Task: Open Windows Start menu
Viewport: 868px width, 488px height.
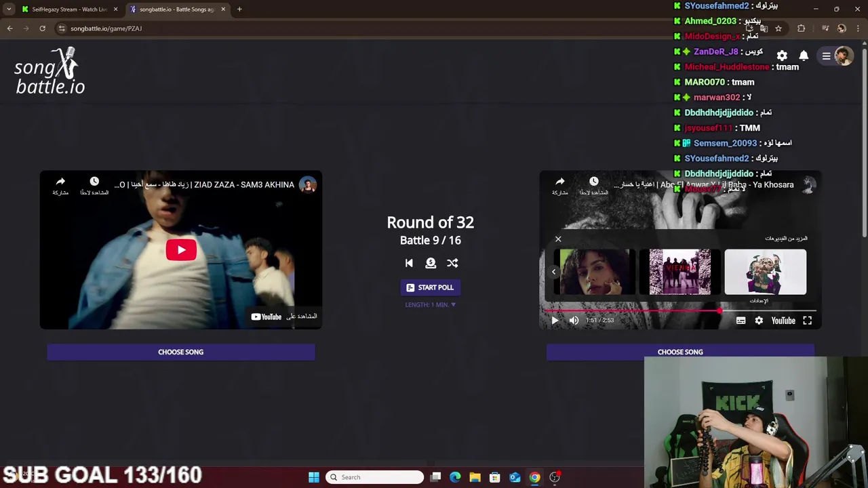Action: coord(313,477)
